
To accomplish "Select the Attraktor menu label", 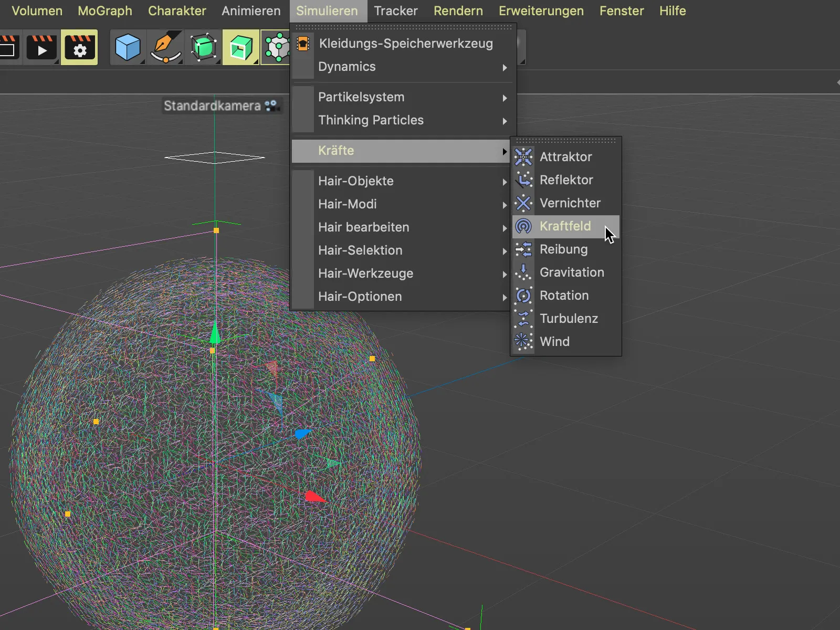I will [566, 157].
